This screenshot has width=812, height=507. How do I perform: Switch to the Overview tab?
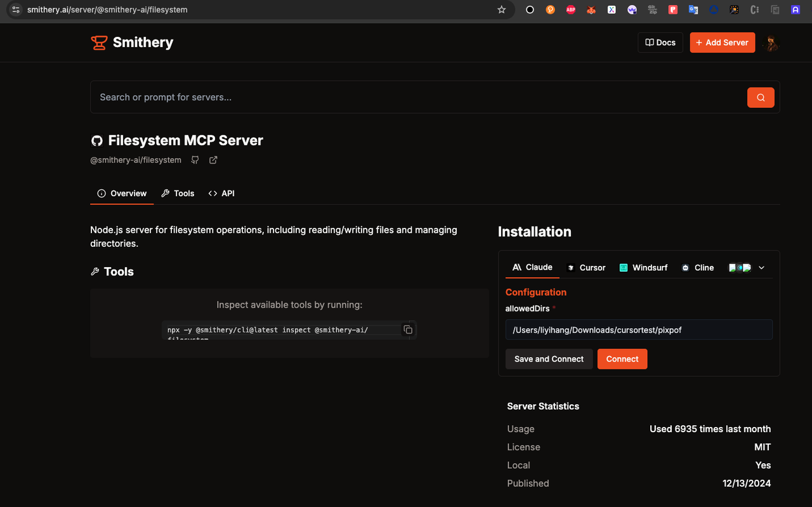pos(122,194)
